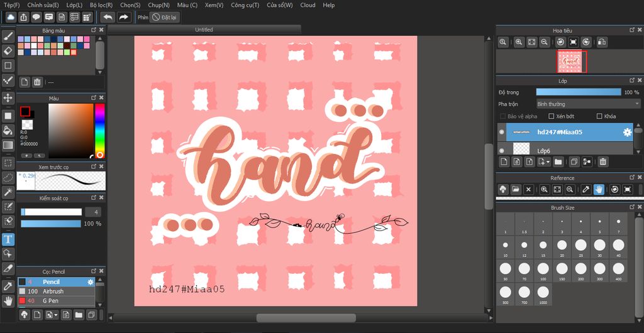Close the Màu color panel
The image size is (644, 333).
click(101, 98)
